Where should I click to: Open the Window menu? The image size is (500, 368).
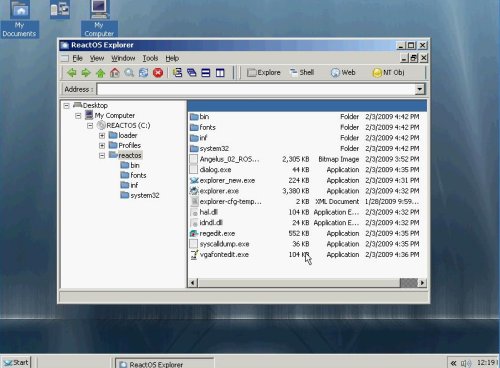123,58
